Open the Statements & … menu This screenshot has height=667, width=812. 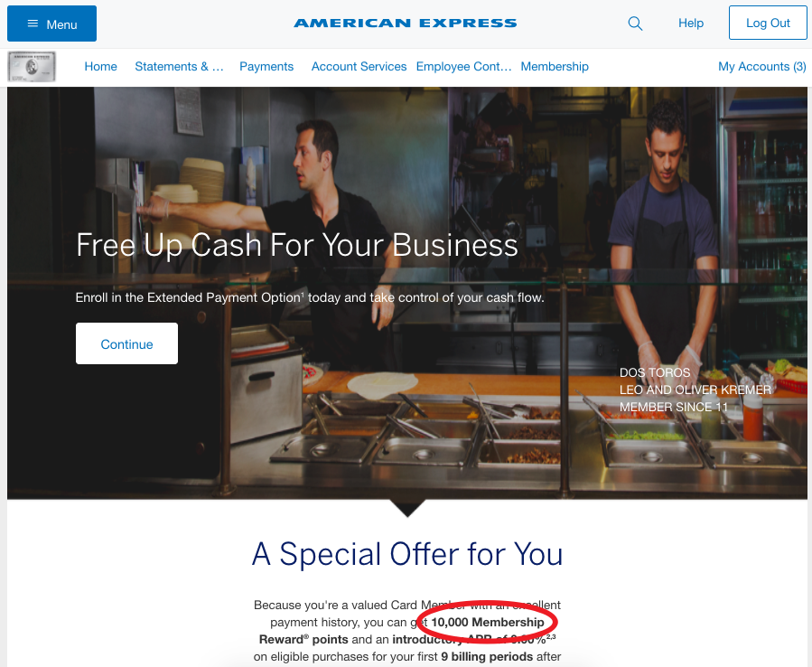tap(179, 66)
